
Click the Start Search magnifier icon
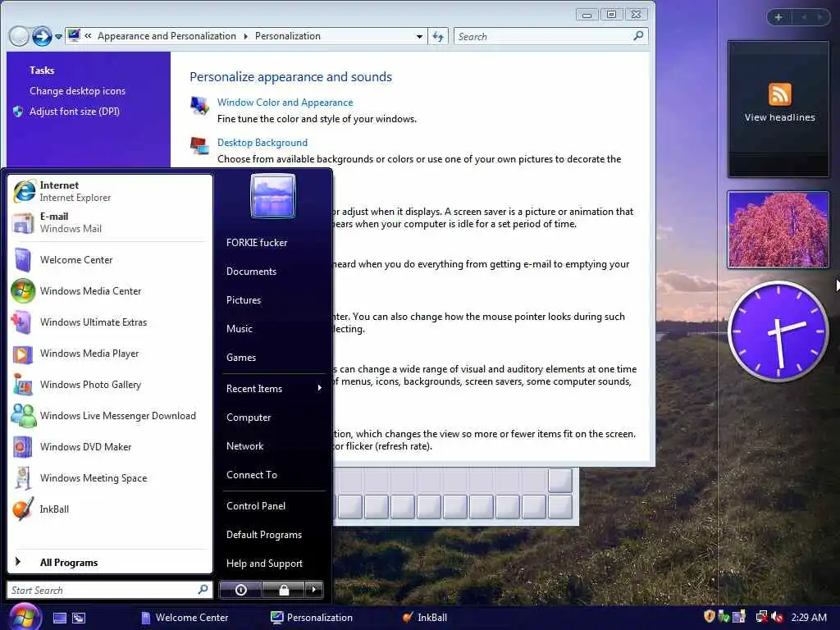point(203,589)
